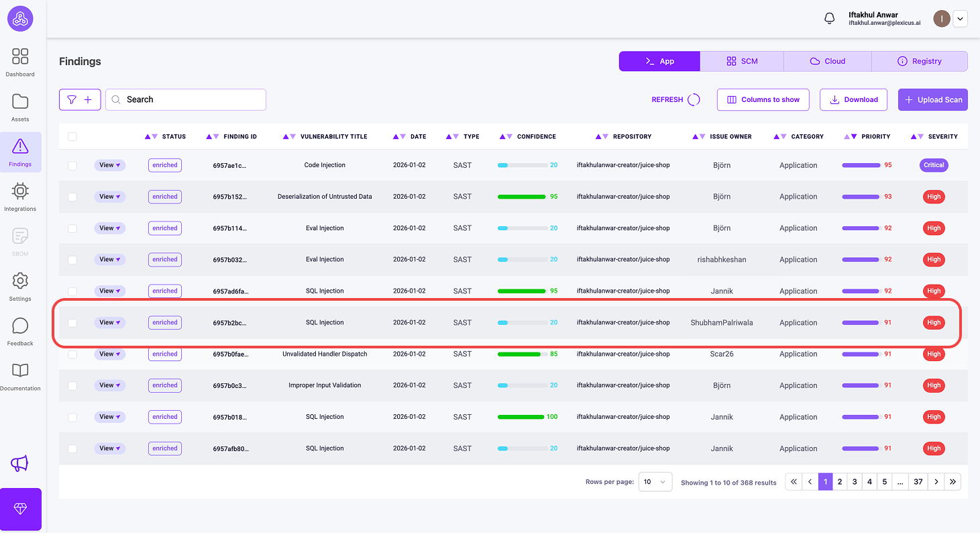
Task: Click the notification bell icon
Action: tap(829, 19)
